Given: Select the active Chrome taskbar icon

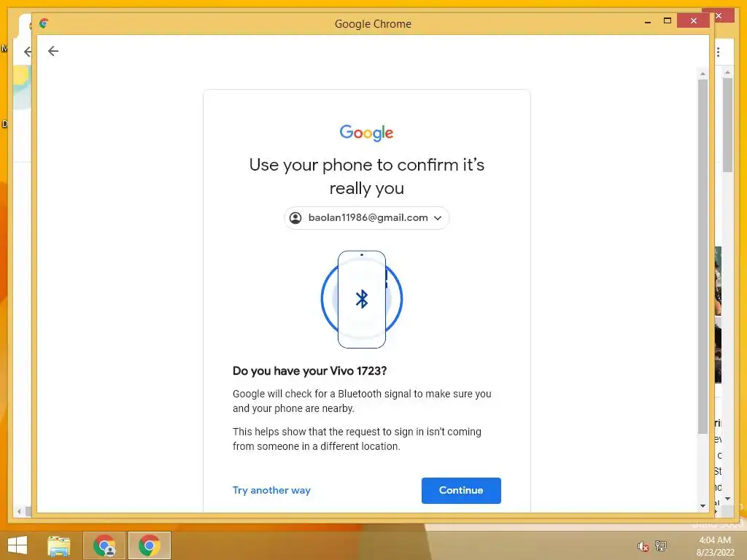Looking at the screenshot, I should [x=149, y=545].
